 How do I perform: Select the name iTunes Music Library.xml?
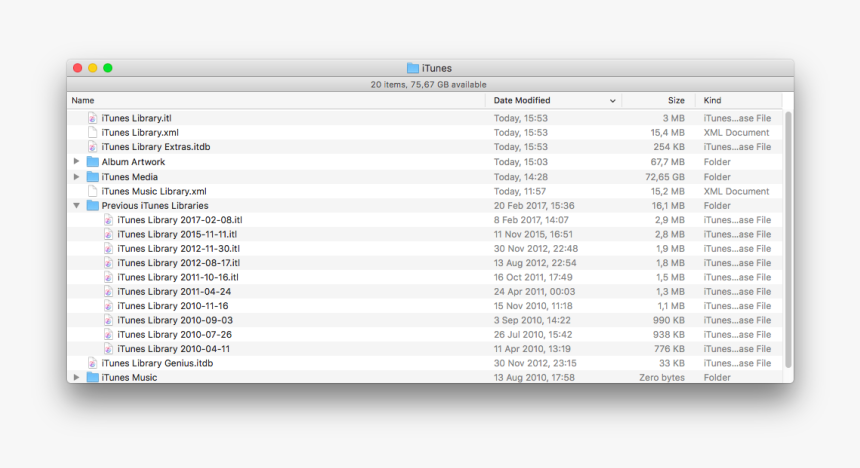click(154, 191)
